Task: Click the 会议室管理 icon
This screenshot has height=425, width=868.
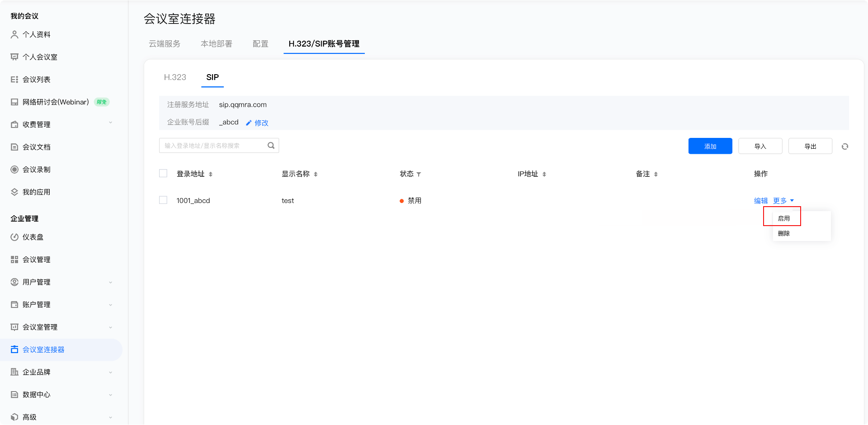Action: click(x=14, y=327)
